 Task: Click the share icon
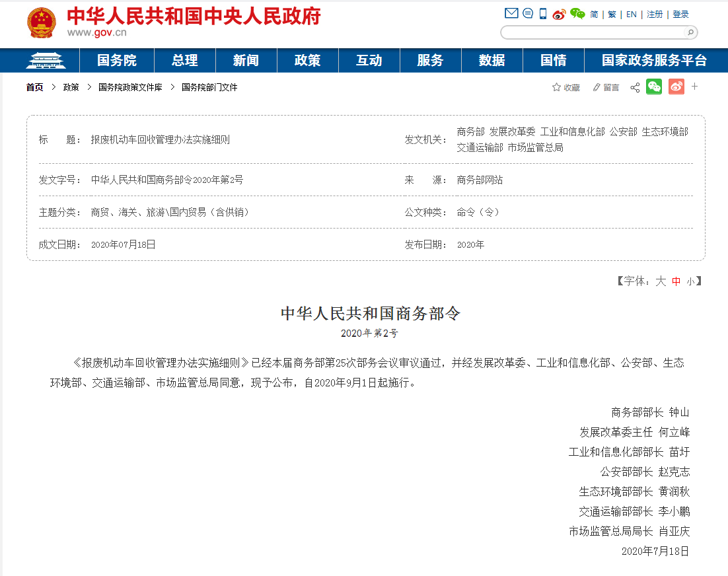point(635,87)
